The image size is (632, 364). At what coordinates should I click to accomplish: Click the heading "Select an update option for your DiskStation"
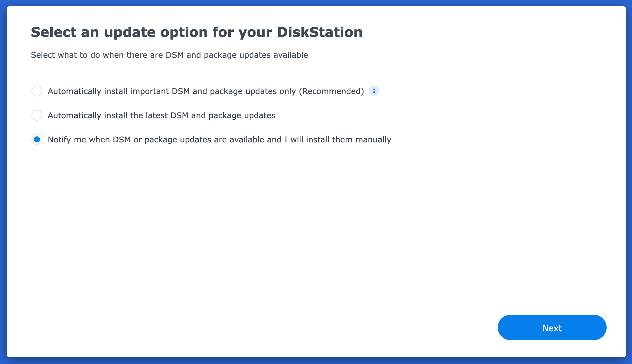[197, 32]
